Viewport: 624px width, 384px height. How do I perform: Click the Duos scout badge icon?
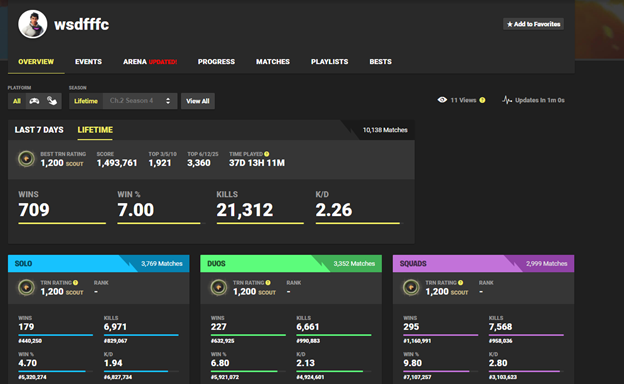(219, 287)
